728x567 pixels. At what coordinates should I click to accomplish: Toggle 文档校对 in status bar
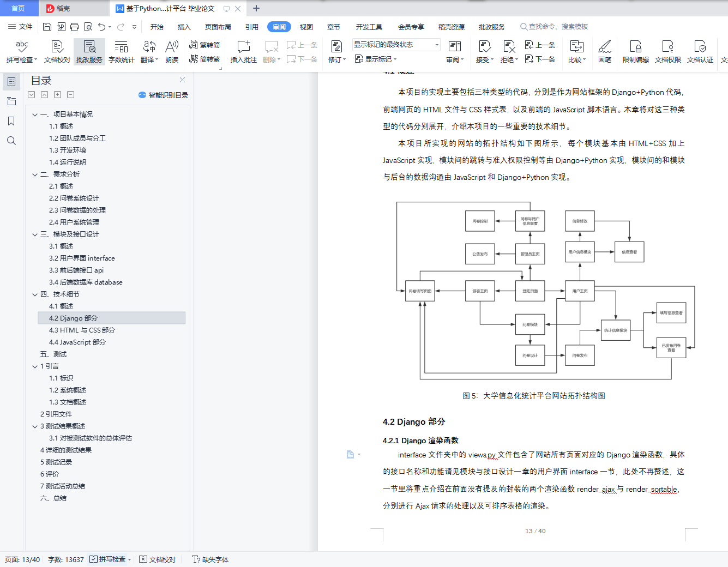point(158,559)
